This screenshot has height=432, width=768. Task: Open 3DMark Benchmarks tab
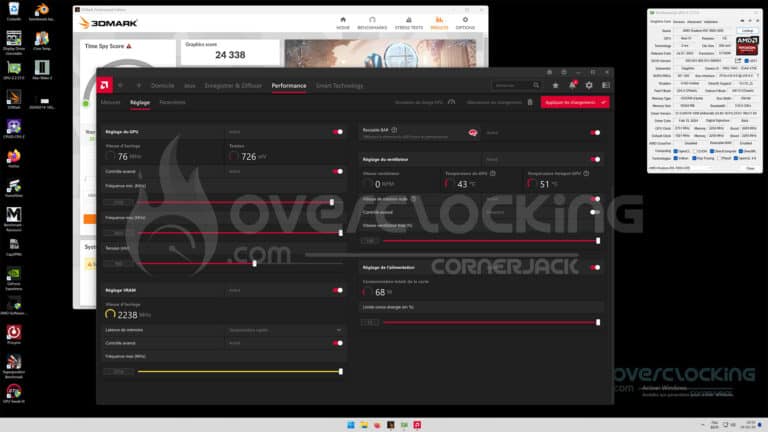click(372, 23)
